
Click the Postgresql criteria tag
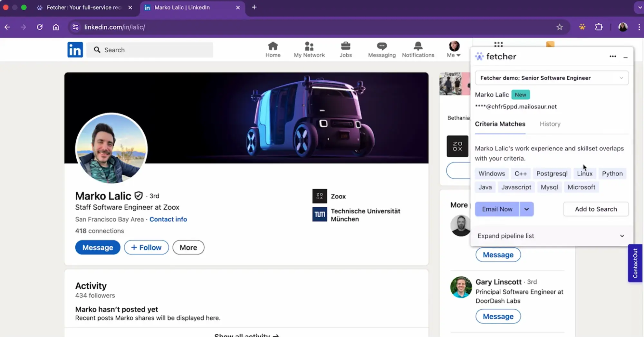552,173
